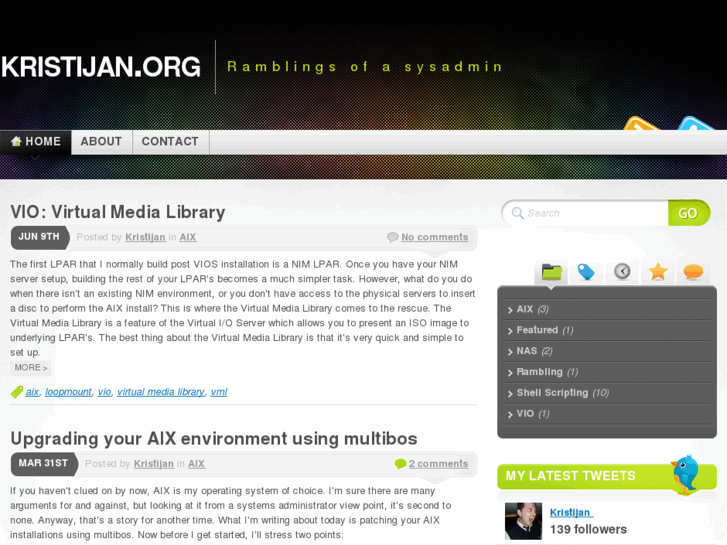Click the Kristijan Twitter profile link
The image size is (727, 545).
click(571, 513)
